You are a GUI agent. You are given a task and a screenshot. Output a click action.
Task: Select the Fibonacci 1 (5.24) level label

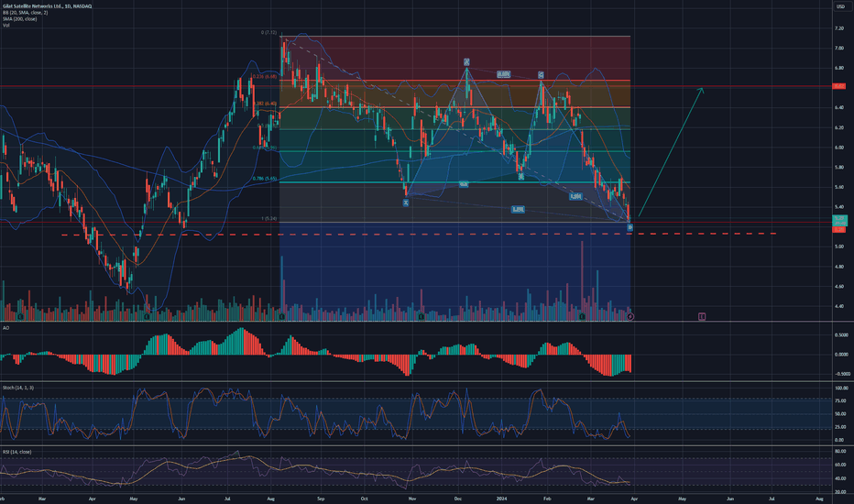pos(269,218)
